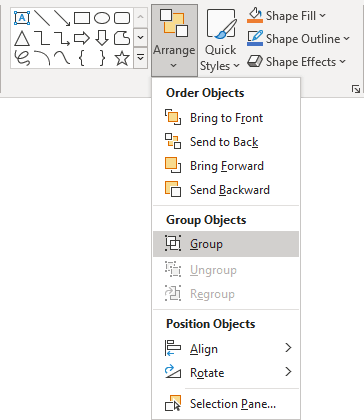The width and height of the screenshot is (364, 420).
Task: Show next row of shapes gallery
Action: pos(141,38)
